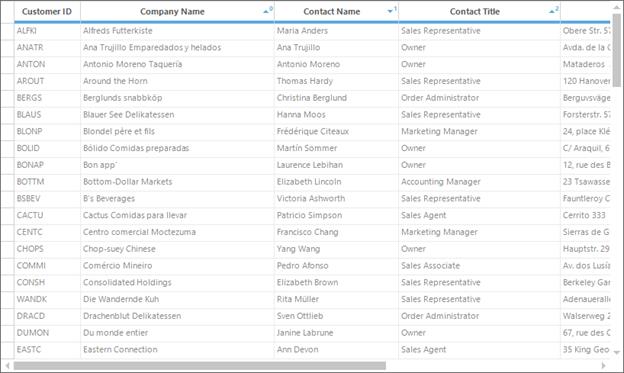Click the horizontal scrollbar right arrow
The image size is (624, 373).
(x=604, y=365)
